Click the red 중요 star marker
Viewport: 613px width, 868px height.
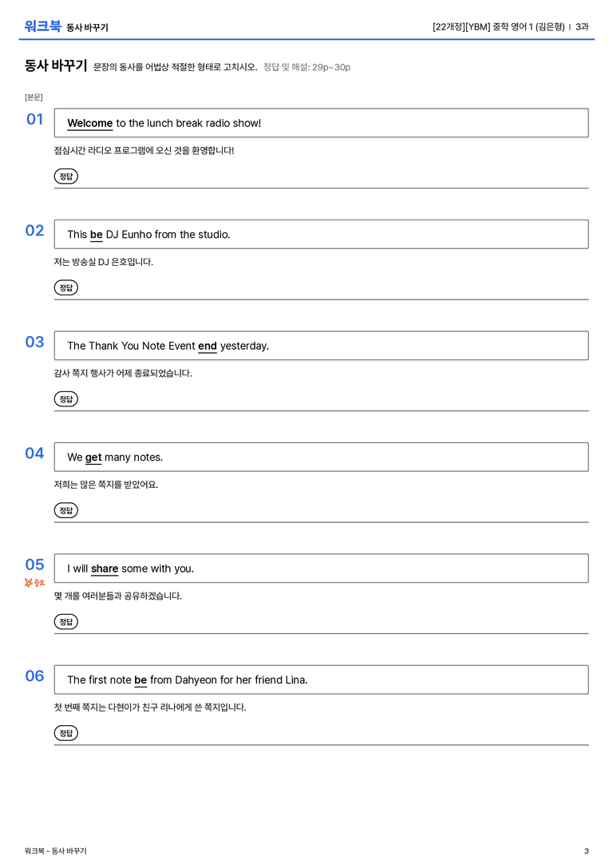click(34, 582)
